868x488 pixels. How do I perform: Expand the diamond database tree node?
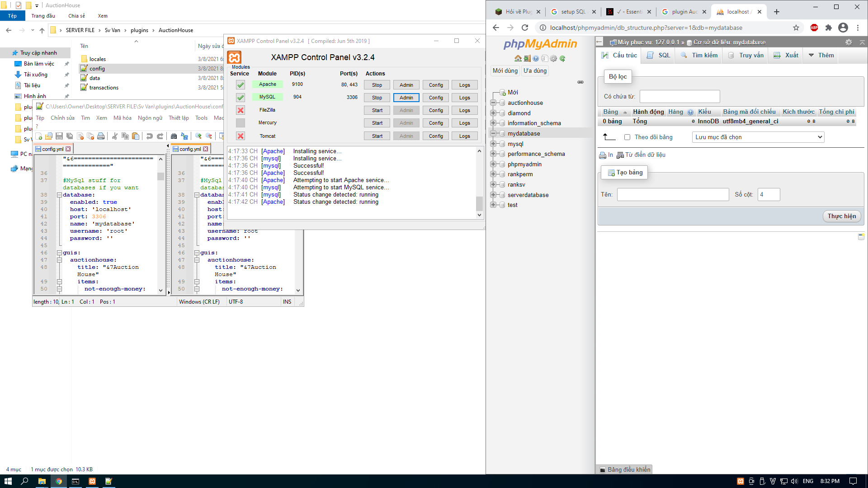click(493, 113)
